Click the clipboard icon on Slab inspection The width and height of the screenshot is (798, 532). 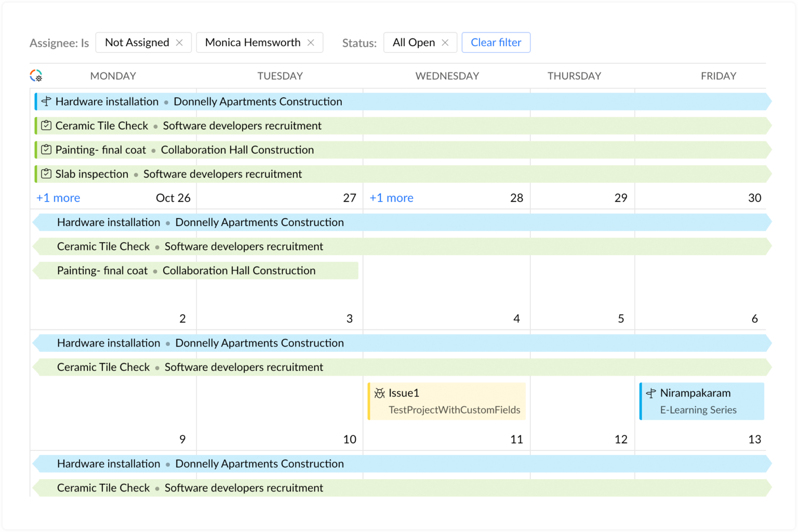46,174
